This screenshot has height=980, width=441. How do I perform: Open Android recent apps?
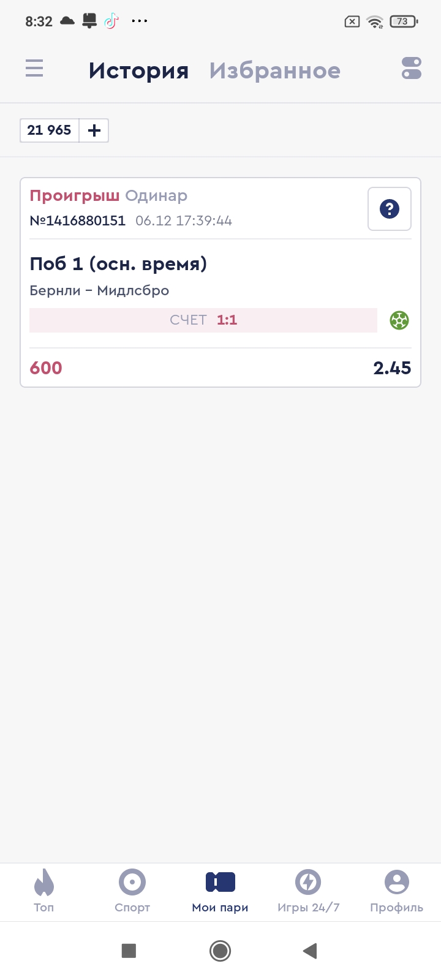[129, 951]
